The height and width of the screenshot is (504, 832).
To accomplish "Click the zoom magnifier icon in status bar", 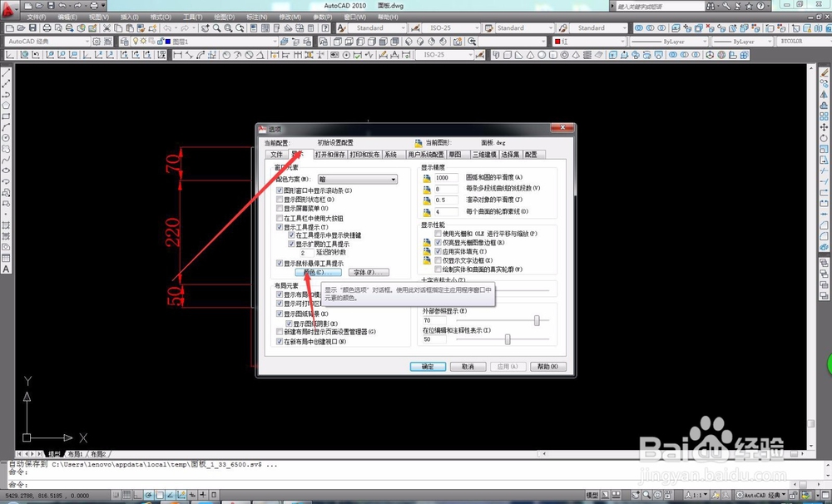I will pos(646,495).
